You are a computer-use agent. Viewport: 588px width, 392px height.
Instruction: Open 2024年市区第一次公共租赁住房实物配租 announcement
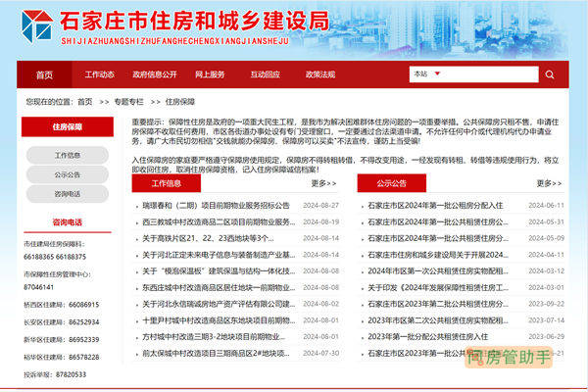438,271
